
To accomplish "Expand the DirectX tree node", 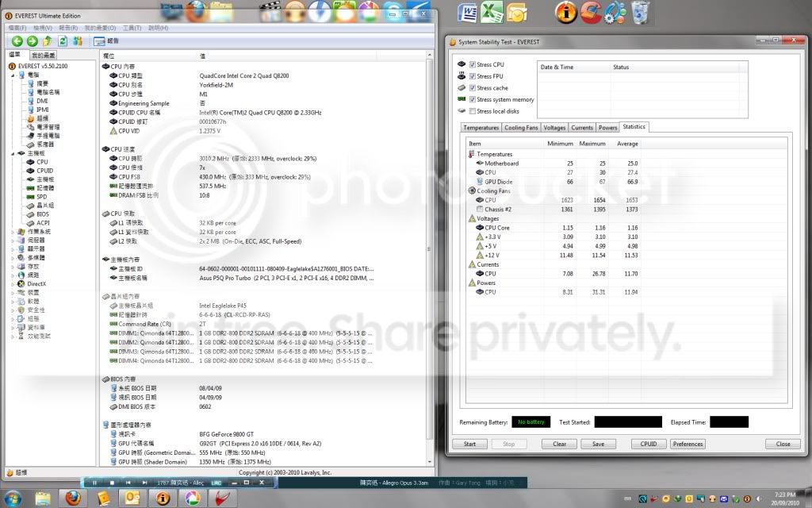I will [x=13, y=284].
